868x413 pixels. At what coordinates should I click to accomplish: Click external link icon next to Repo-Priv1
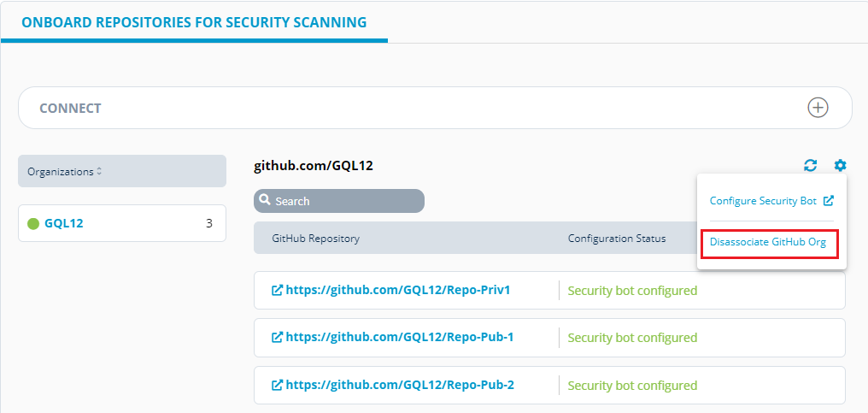tap(278, 290)
